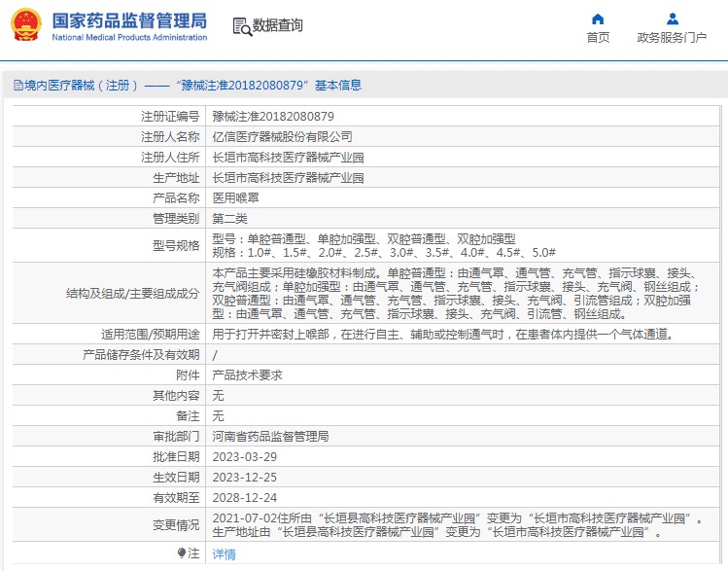Click registration number 豫械注准20182080879 in table

[266, 116]
